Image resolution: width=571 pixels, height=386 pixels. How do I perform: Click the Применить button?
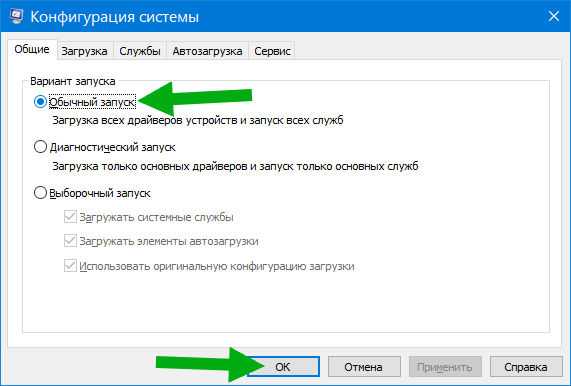(445, 367)
